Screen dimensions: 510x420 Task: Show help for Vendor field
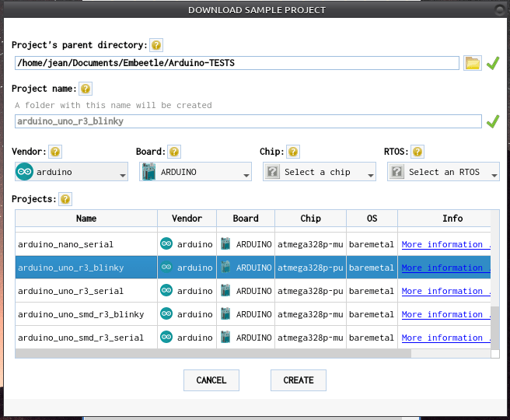pos(55,152)
